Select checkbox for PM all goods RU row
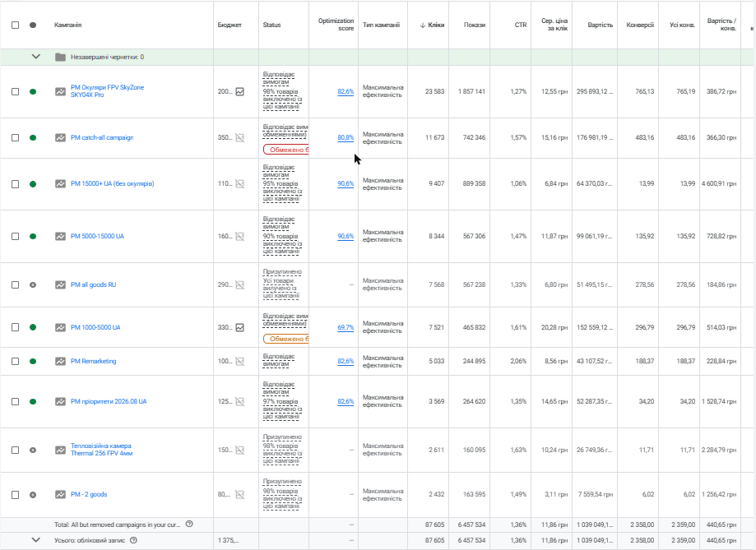 16,285
